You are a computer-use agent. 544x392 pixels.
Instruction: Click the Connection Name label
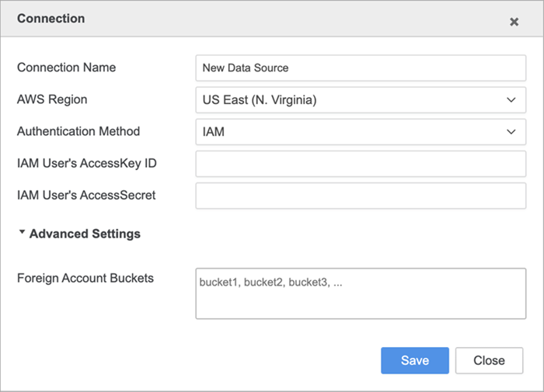pyautogui.click(x=66, y=68)
